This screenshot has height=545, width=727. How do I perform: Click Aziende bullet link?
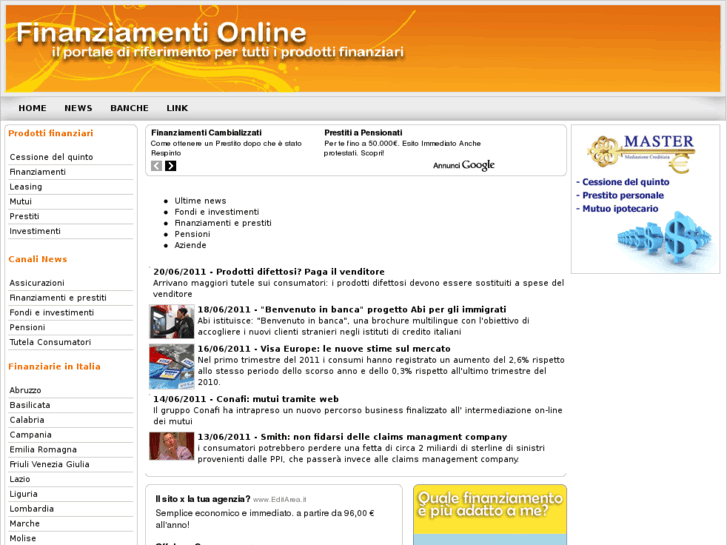[x=190, y=245]
